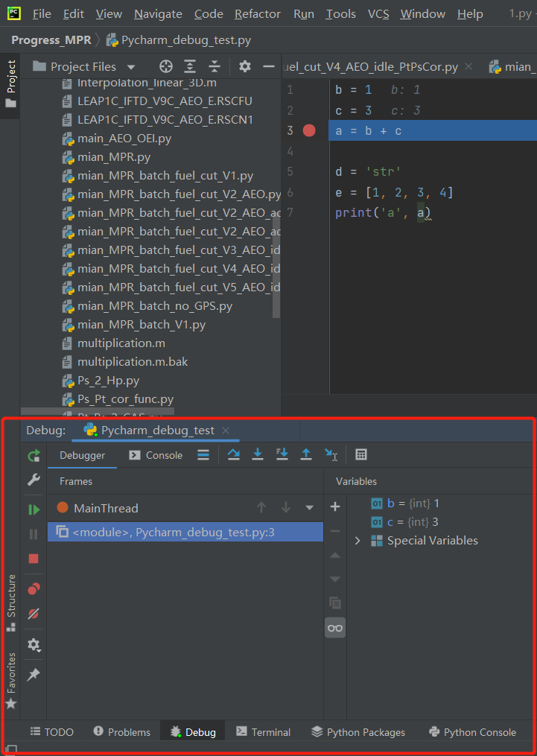Open Python Packages tool window
537x756 pixels.
coord(358,732)
